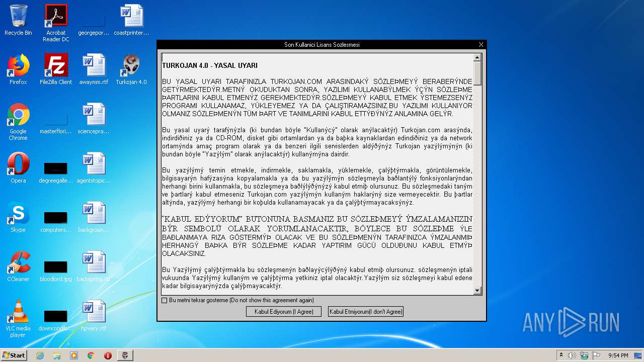
Task: Launch Skype desktop shortcut
Action: pyautogui.click(x=18, y=218)
